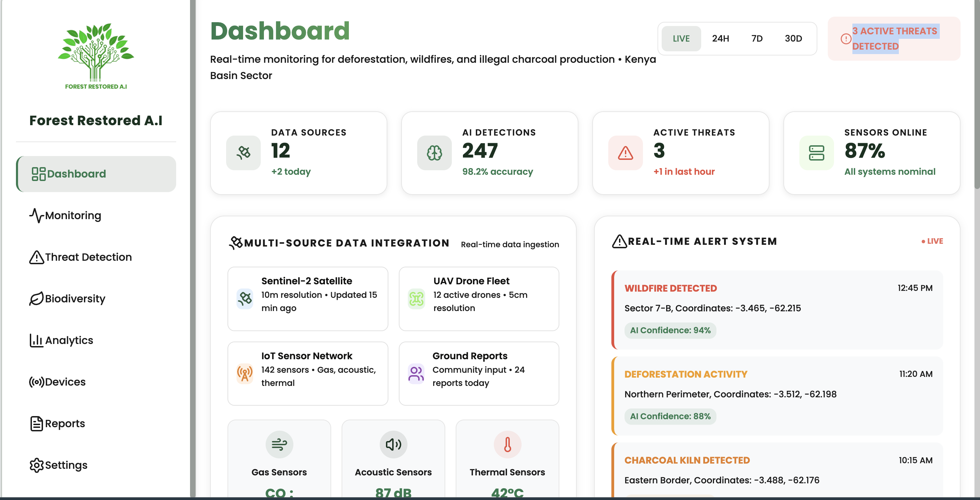
Task: Click the IoT Sensor Network antenna icon
Action: tap(244, 373)
